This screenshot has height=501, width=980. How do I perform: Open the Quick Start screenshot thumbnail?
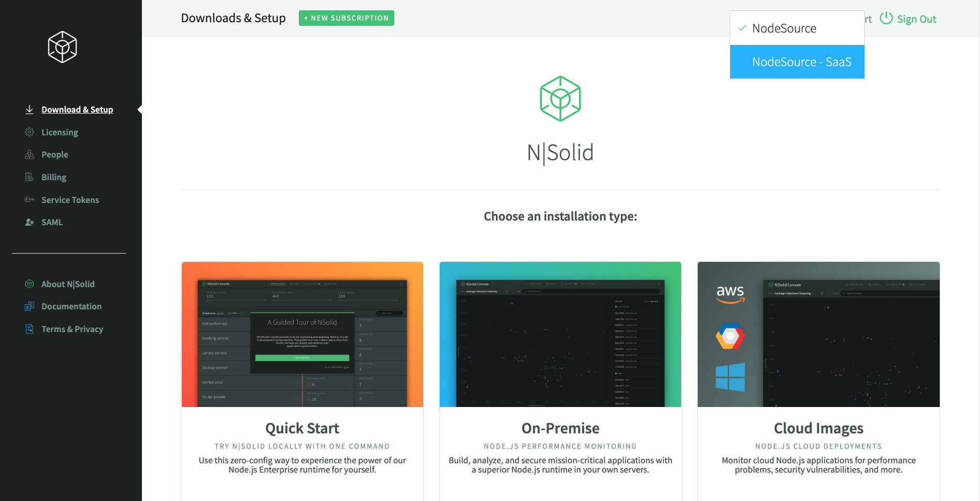click(x=302, y=334)
